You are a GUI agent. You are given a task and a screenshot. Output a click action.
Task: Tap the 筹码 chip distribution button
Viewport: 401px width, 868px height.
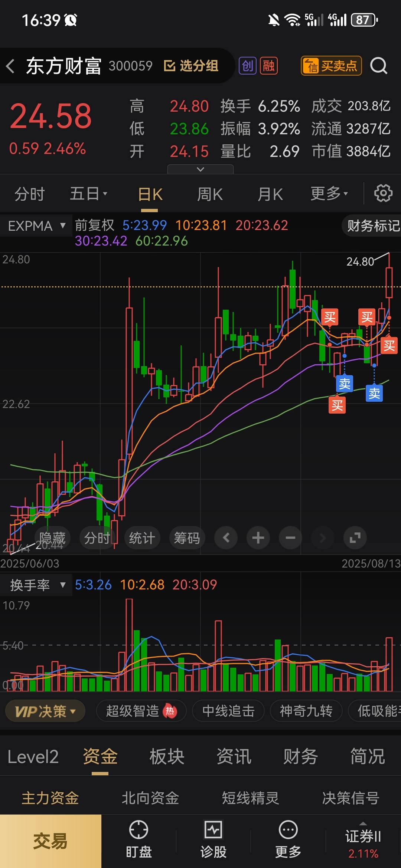(187, 537)
